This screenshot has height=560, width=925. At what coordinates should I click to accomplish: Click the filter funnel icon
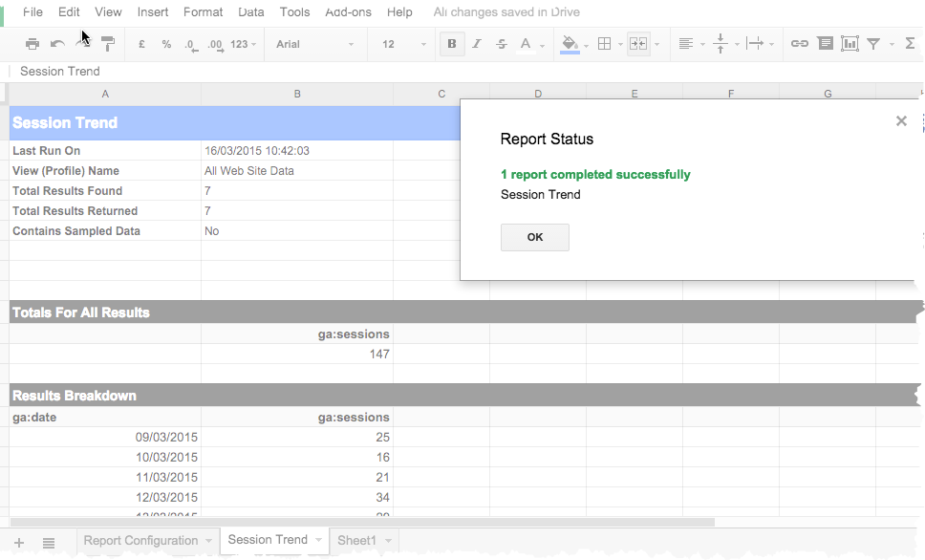pos(873,44)
